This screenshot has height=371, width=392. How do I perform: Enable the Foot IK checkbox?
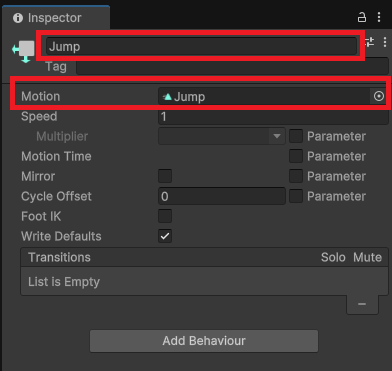pyautogui.click(x=165, y=216)
